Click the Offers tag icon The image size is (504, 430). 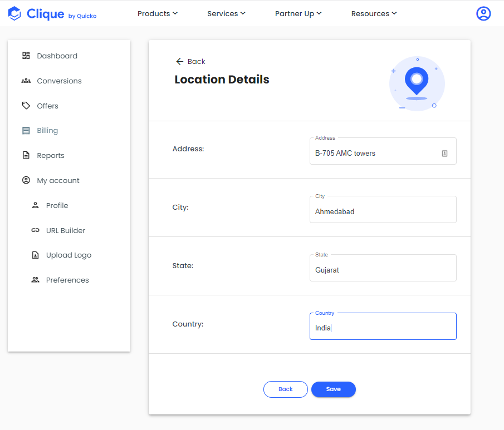[x=26, y=106]
